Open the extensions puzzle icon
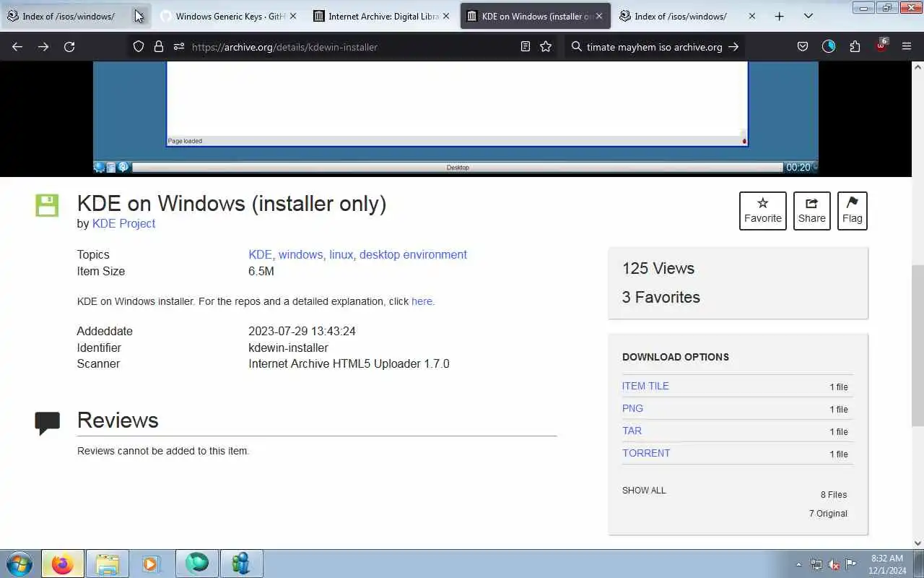This screenshot has width=924, height=578. click(855, 46)
